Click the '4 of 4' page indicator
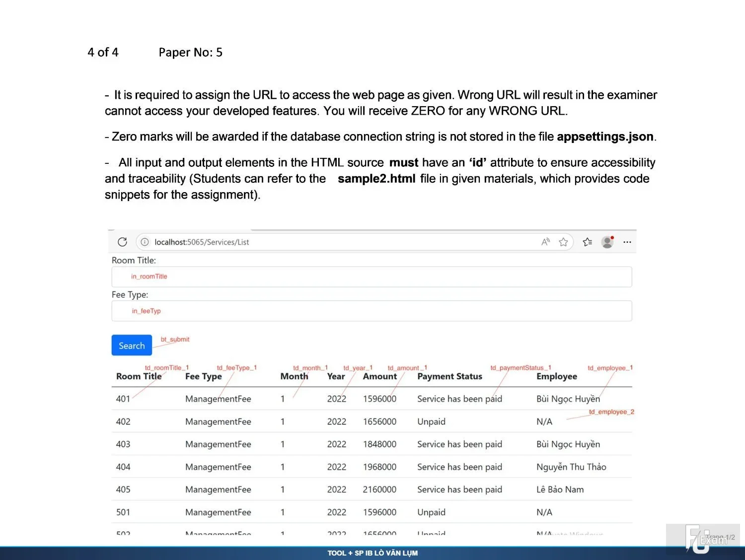This screenshot has width=745, height=560. coord(103,52)
